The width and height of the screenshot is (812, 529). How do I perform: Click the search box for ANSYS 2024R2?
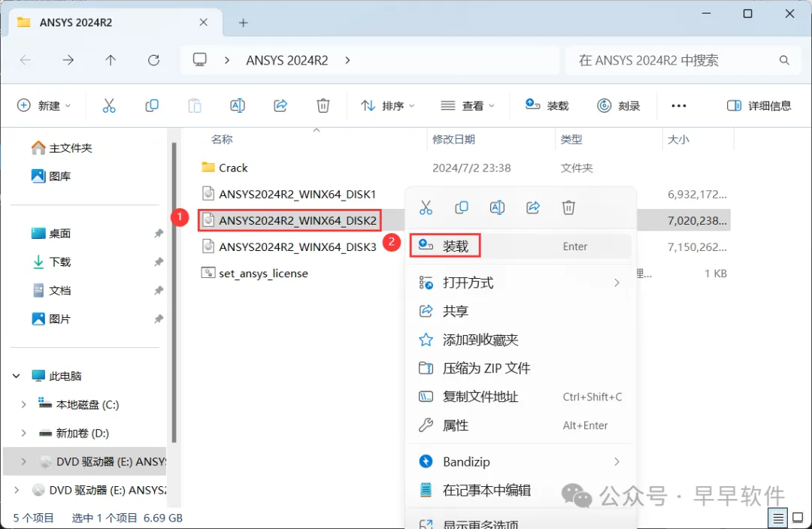click(673, 60)
